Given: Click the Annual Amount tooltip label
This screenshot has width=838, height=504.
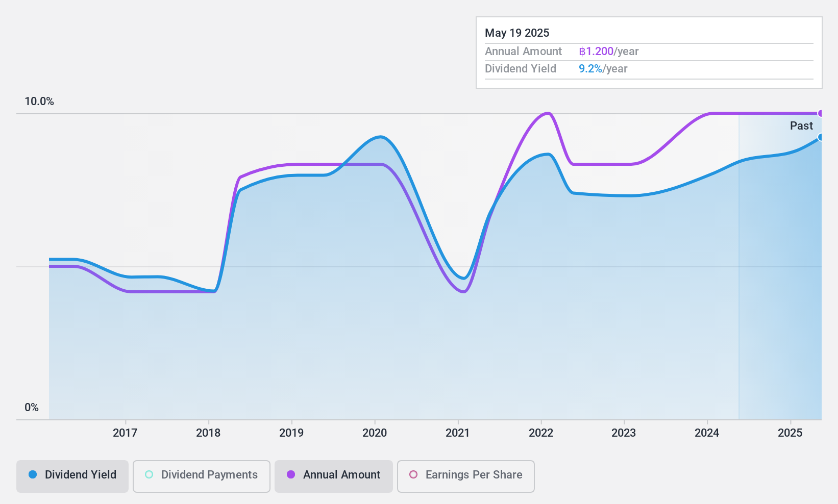Looking at the screenshot, I should (523, 52).
